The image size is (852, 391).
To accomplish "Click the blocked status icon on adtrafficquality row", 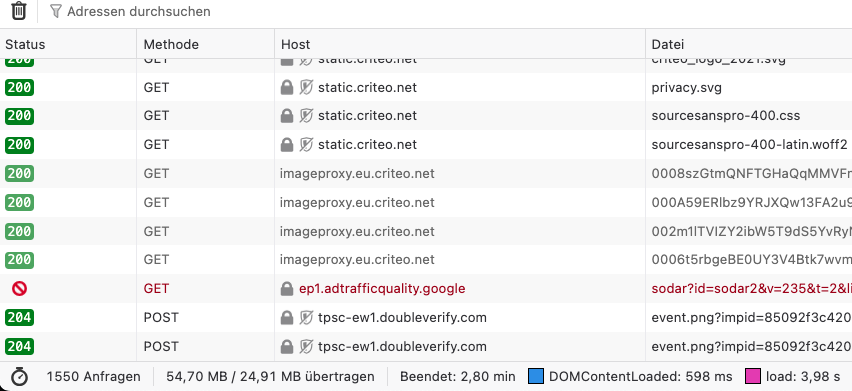I will (x=20, y=289).
